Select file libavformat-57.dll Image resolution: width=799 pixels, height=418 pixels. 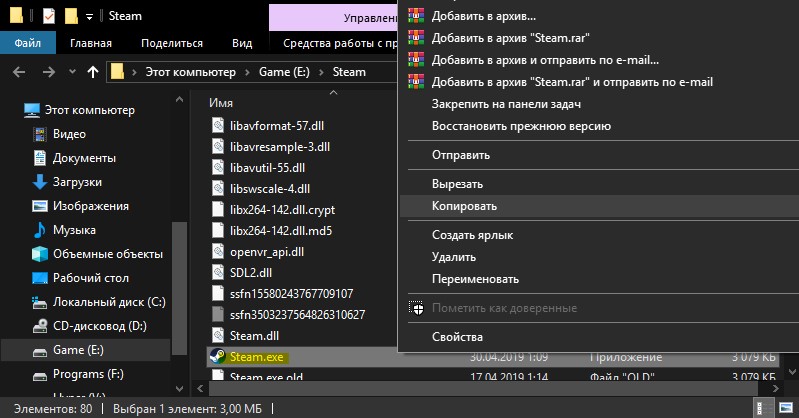click(277, 125)
